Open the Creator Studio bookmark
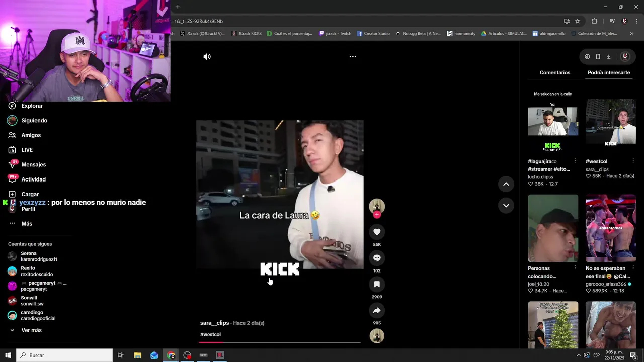644x362 pixels. [373, 34]
